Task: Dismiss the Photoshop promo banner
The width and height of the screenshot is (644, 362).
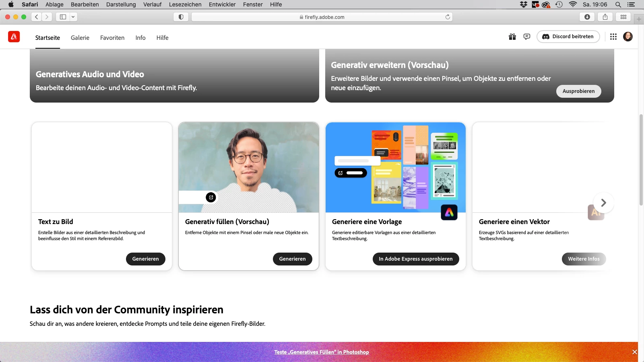Action: tap(634, 352)
